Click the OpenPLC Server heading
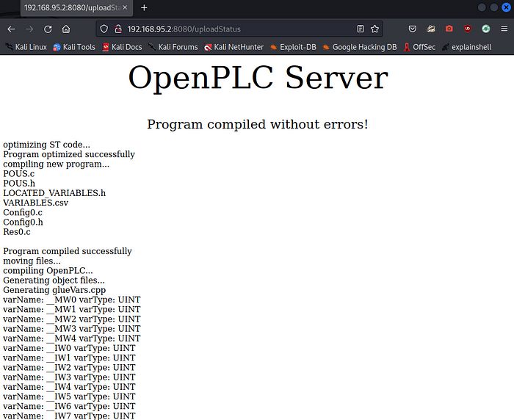Screen dimensions: 514x420 (258, 78)
